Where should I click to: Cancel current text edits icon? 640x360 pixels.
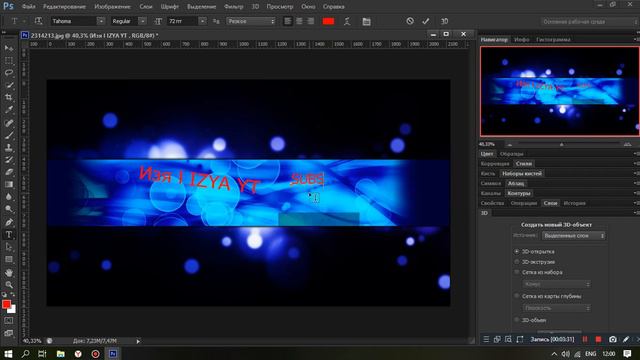click(x=410, y=21)
